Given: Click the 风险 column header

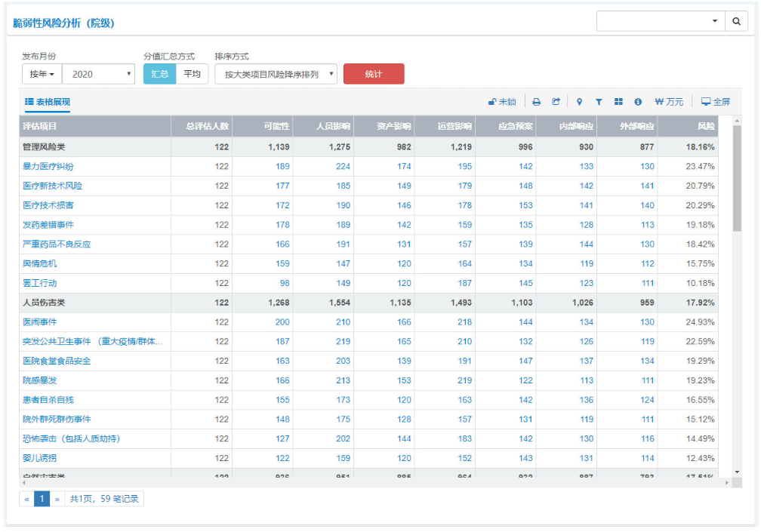Looking at the screenshot, I should [x=688, y=126].
